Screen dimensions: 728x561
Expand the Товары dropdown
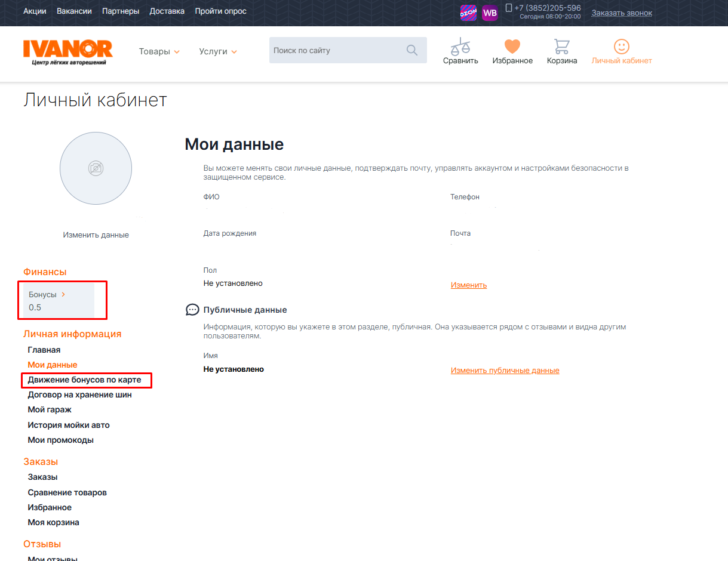click(159, 51)
